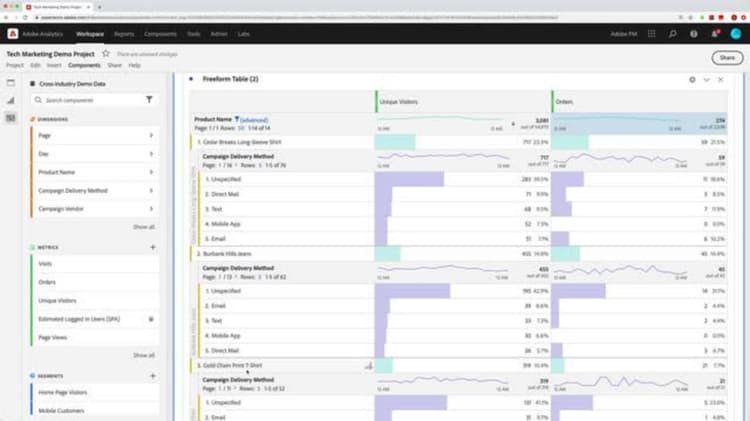
Task: Click the Adobe icon beside Estimated Logged In Users
Action: (151, 319)
